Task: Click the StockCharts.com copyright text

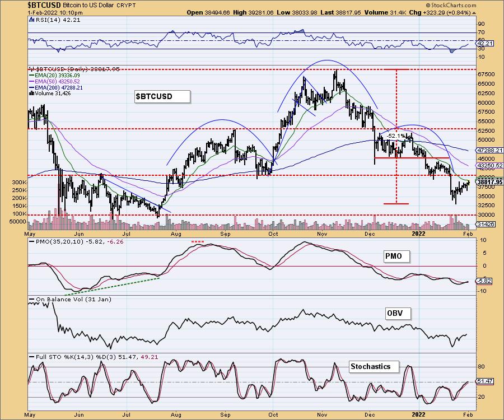Action: tap(450, 5)
